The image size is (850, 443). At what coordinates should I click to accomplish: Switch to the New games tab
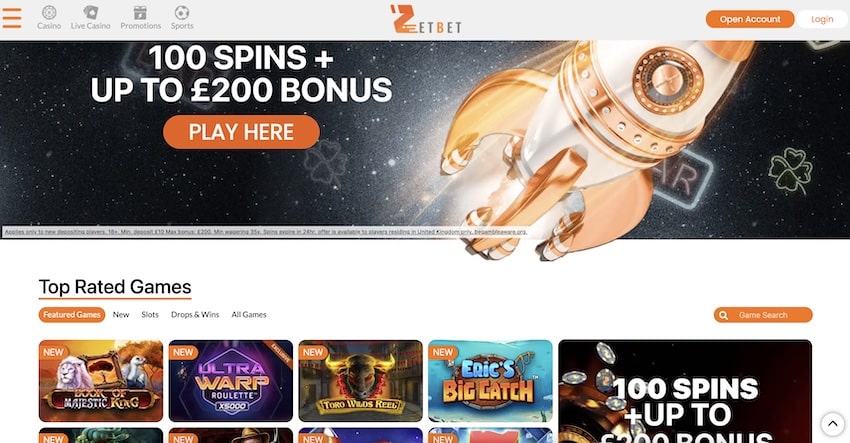[121, 314]
